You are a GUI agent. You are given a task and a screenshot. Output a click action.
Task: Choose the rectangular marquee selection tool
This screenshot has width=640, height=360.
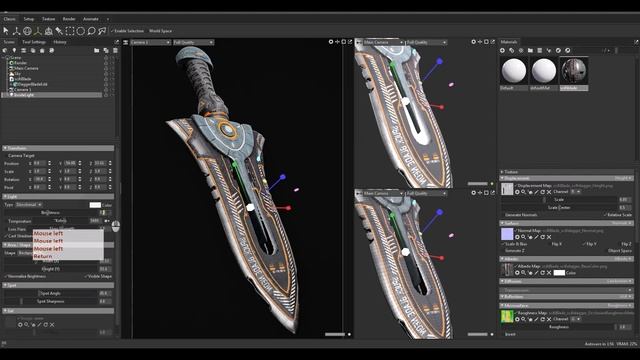[70, 31]
